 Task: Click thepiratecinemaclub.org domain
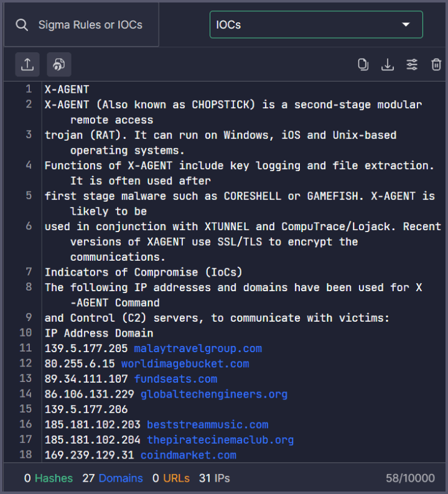coord(220,440)
